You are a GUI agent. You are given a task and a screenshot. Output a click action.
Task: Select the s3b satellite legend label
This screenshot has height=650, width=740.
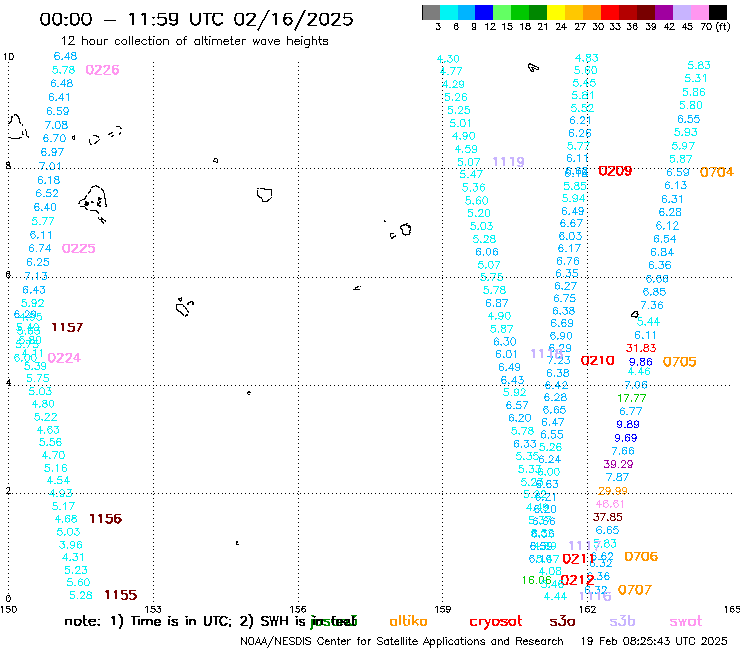[x=622, y=621]
